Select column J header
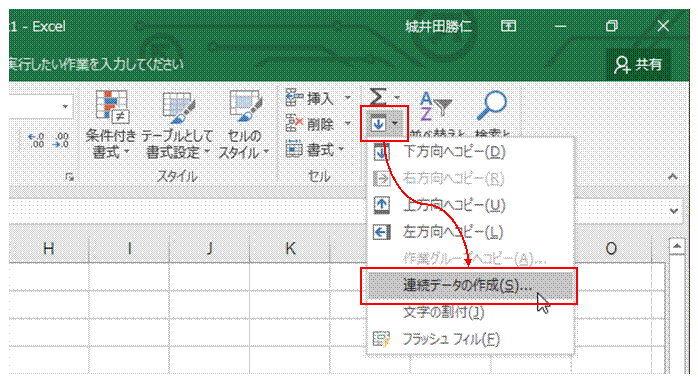The image size is (698, 380). pyautogui.click(x=209, y=248)
